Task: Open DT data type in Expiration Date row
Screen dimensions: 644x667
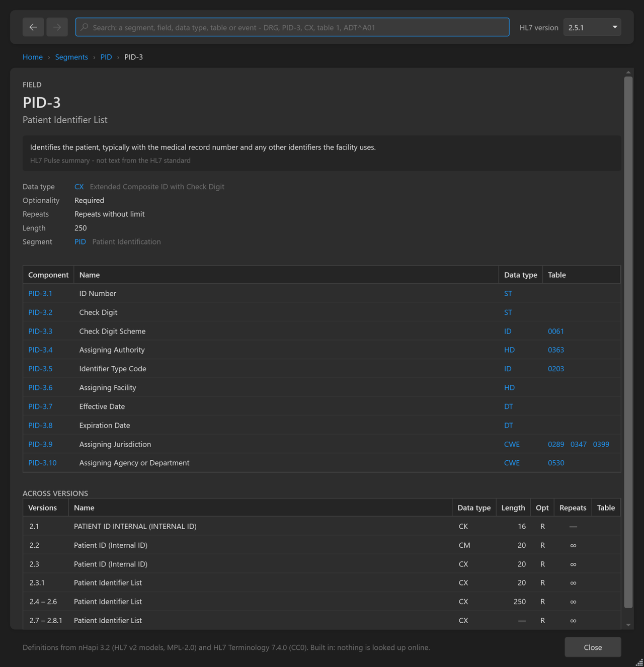Action: coord(509,425)
